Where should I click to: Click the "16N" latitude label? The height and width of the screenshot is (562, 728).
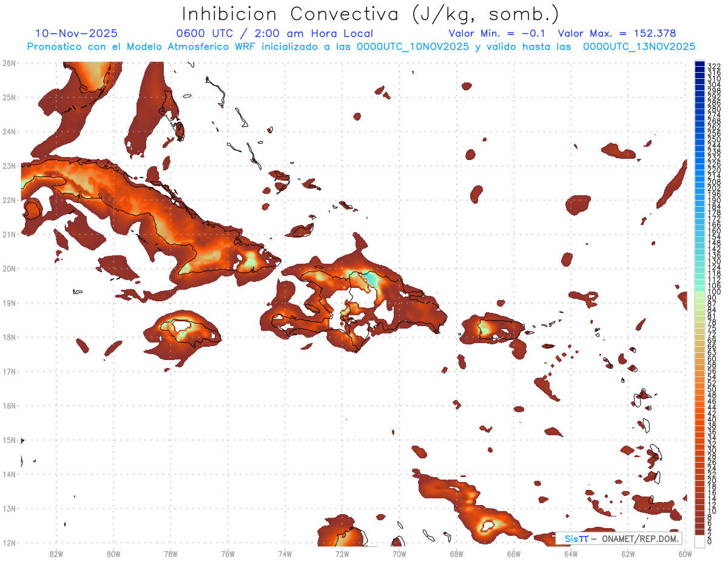[x=9, y=405]
